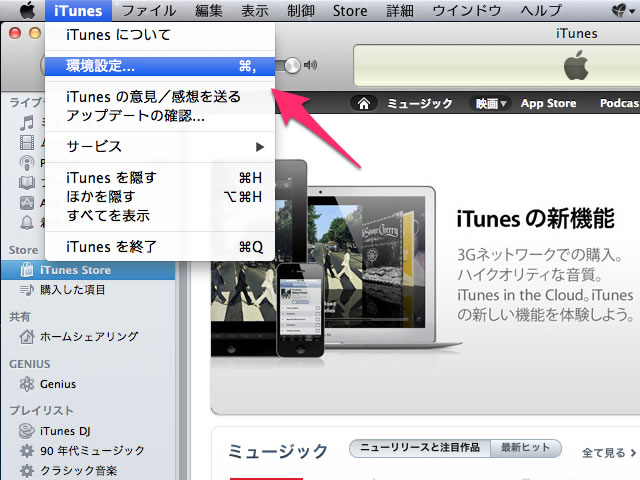
Task: Select iTunes Store in the sidebar
Action: (x=88, y=270)
